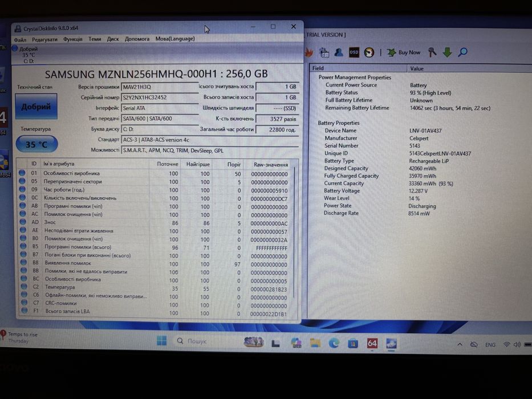Select the C2 Температура row

pyautogui.click(x=155, y=288)
